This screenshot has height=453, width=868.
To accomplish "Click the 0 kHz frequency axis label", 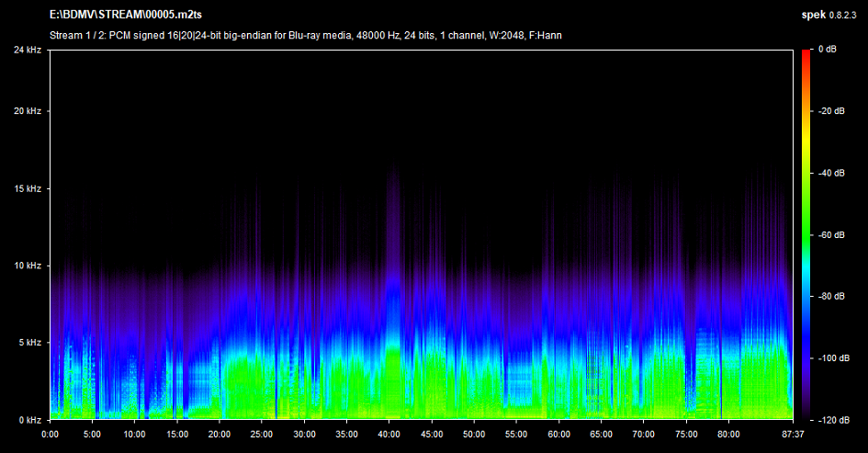I will click(x=28, y=420).
